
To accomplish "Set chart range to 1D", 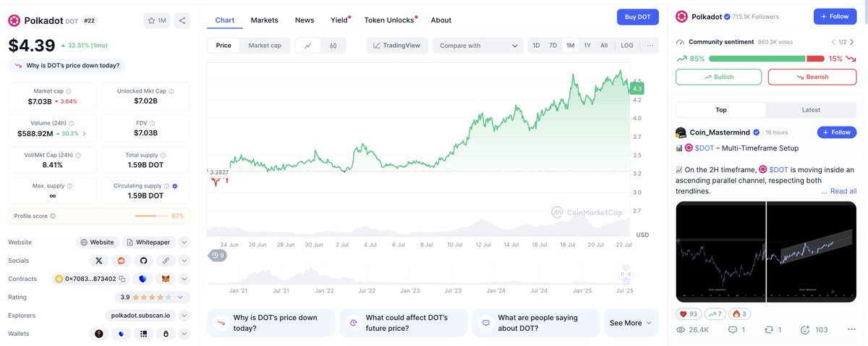I will click(x=536, y=45).
